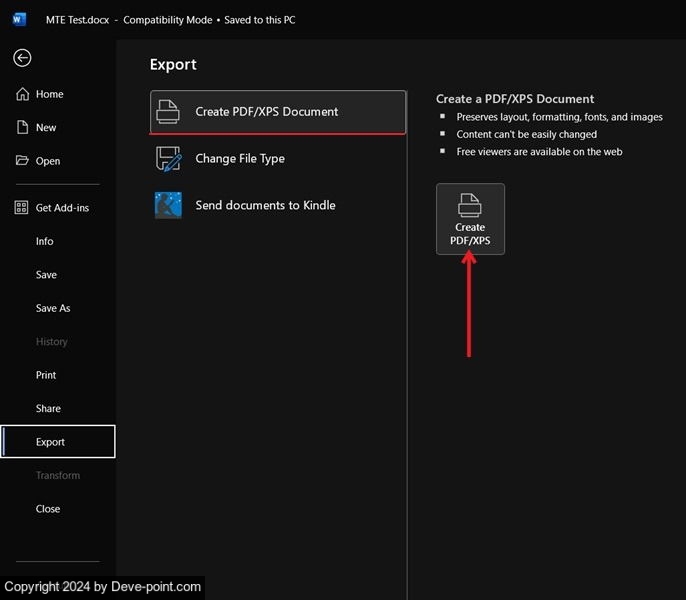Click the Open folder icon
This screenshot has width=686, height=600.
[x=22, y=161]
